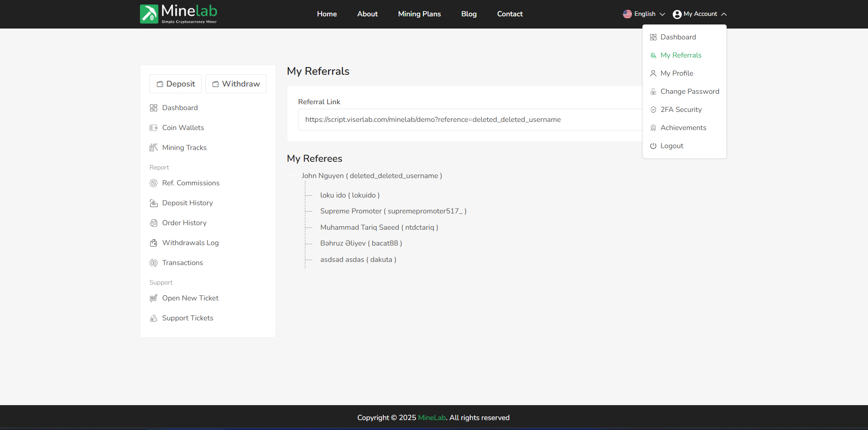This screenshot has height=430, width=868.
Task: Follow the MineLab footer link
Action: pos(432,418)
